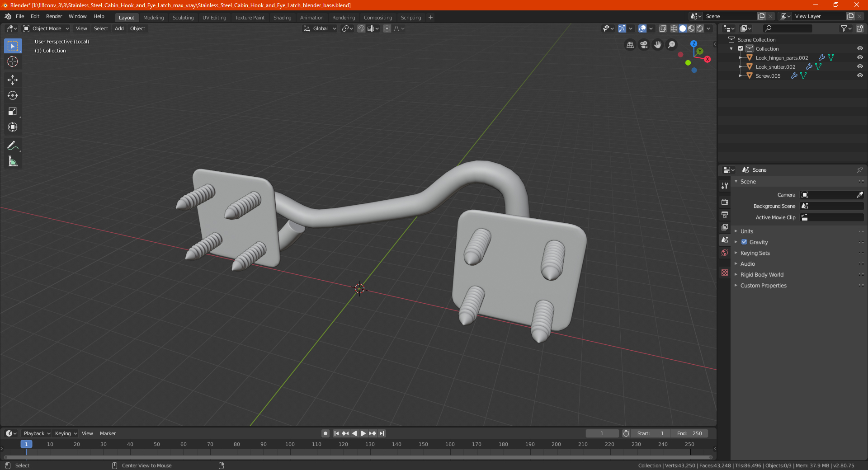Switch to orthographic grid view icon

630,45
